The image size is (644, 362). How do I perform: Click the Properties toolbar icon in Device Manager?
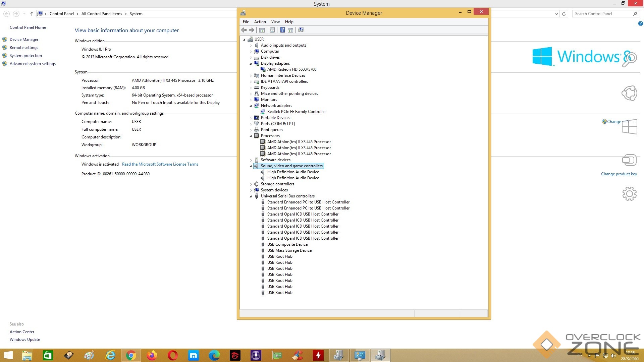[x=272, y=30]
